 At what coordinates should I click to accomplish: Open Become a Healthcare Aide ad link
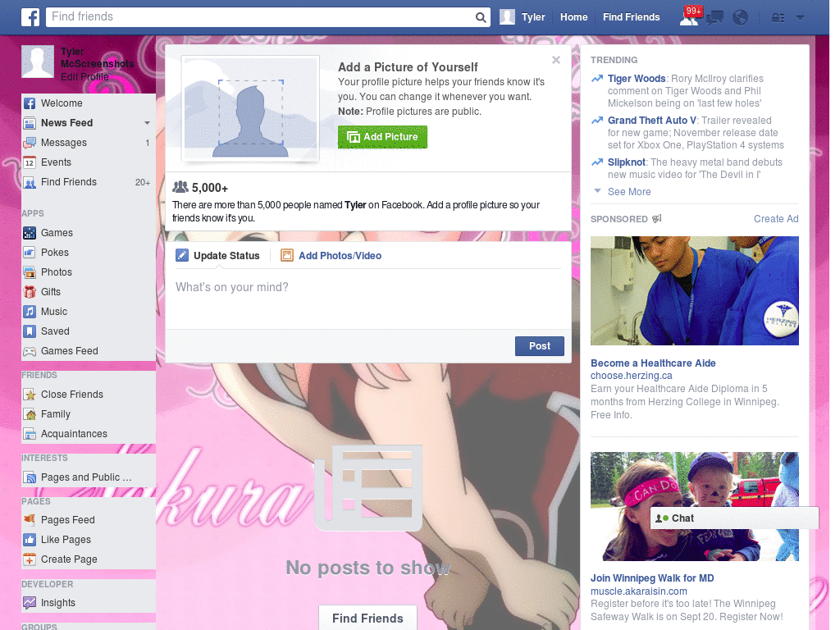tap(653, 363)
